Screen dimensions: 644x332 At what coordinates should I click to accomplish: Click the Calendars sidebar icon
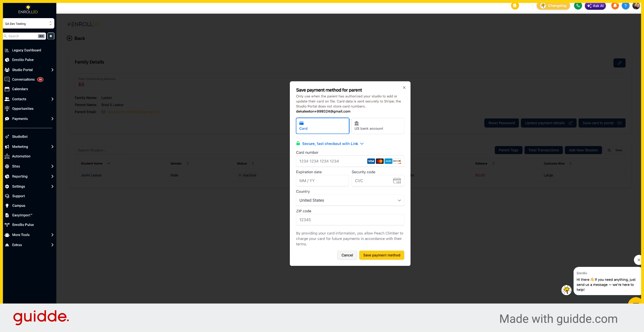pos(7,89)
